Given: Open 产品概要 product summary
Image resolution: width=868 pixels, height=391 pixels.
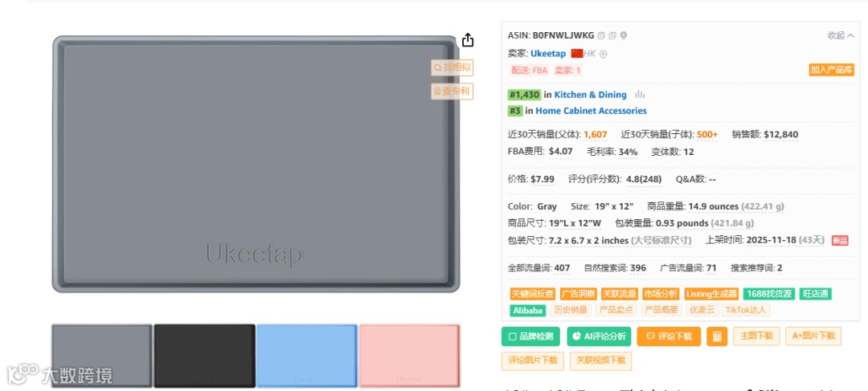Looking at the screenshot, I should (x=661, y=310).
